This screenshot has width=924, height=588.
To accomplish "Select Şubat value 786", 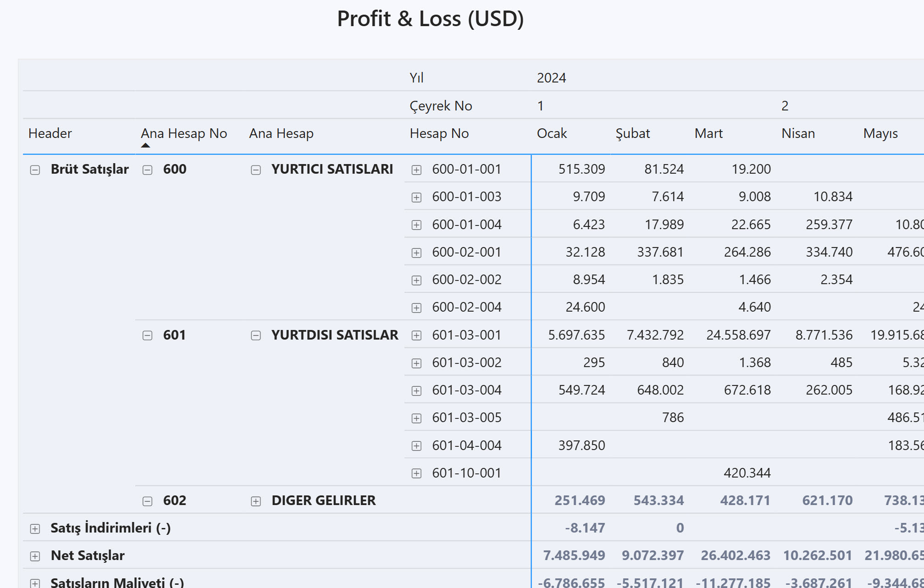I will 673,418.
